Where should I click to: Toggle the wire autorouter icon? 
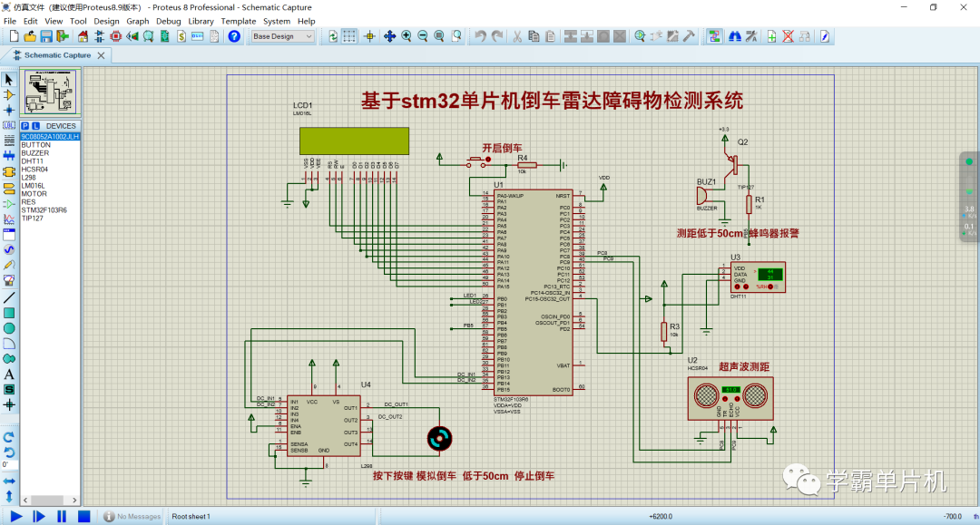[714, 37]
